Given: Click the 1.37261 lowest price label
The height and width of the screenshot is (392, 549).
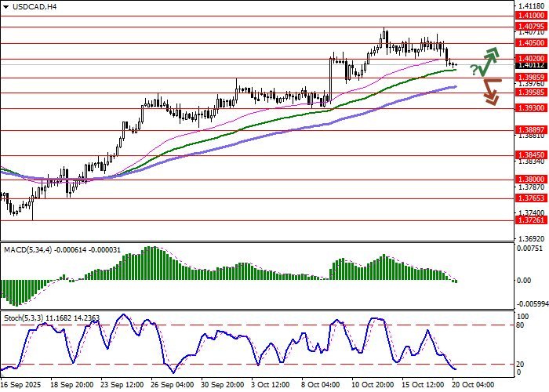Looking at the screenshot, I should point(531,220).
